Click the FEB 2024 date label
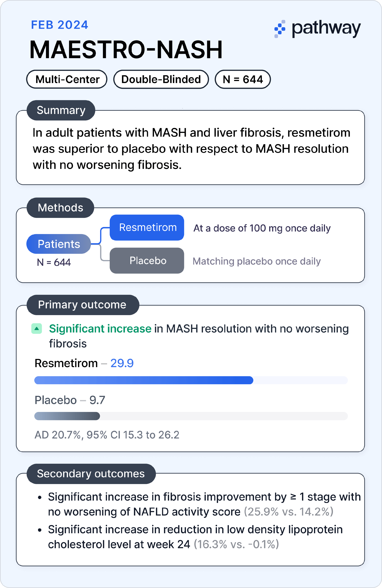 coord(59,25)
